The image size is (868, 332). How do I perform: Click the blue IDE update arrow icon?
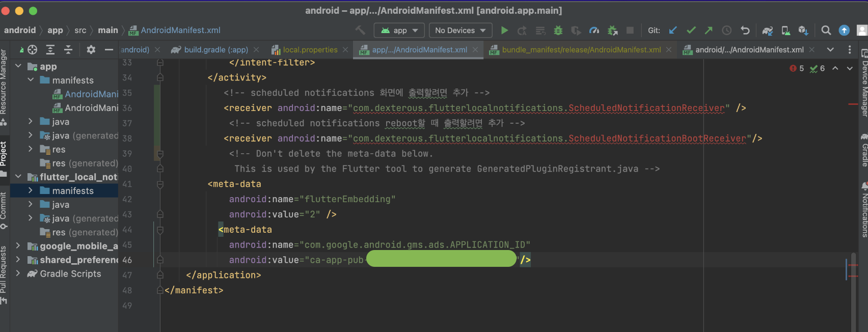844,31
